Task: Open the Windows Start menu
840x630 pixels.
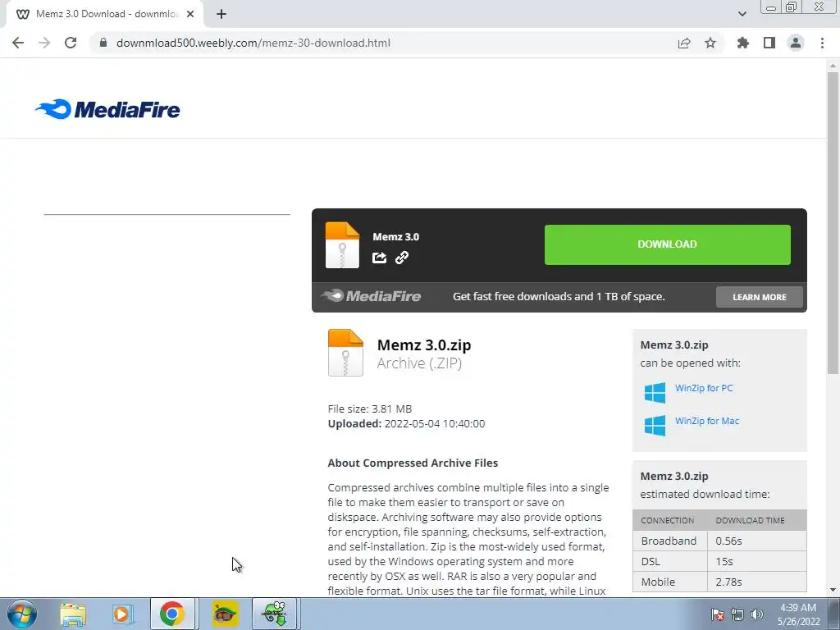Action: [22, 614]
